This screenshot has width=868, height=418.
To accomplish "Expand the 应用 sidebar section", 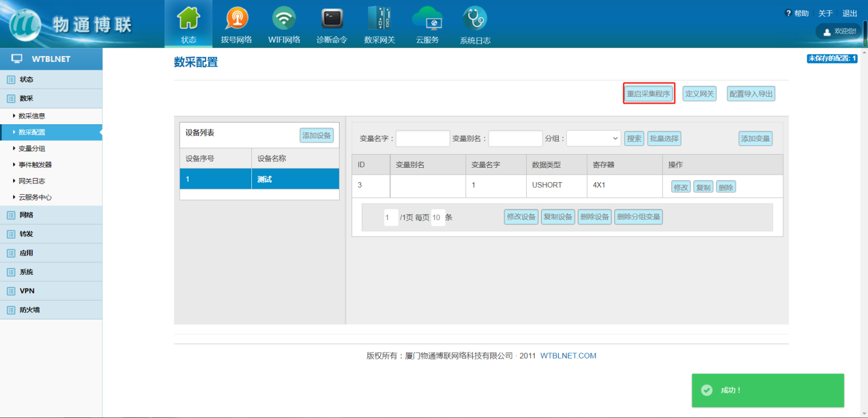I will [x=51, y=253].
